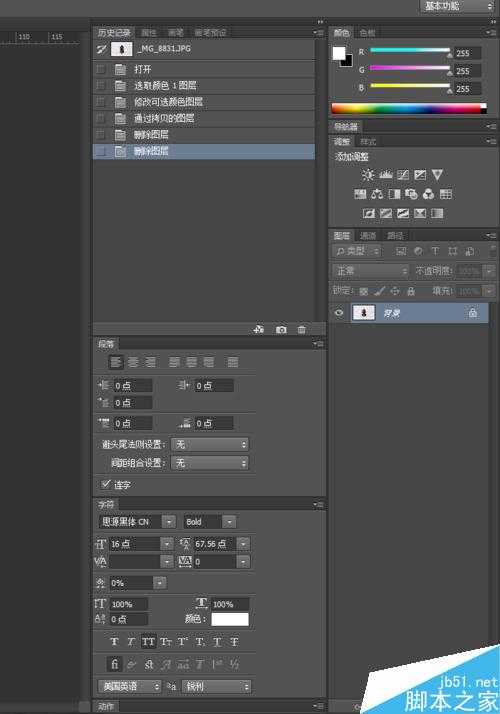
Task: Add a Color Lookup adjustment (grid icon)
Action: [446, 194]
